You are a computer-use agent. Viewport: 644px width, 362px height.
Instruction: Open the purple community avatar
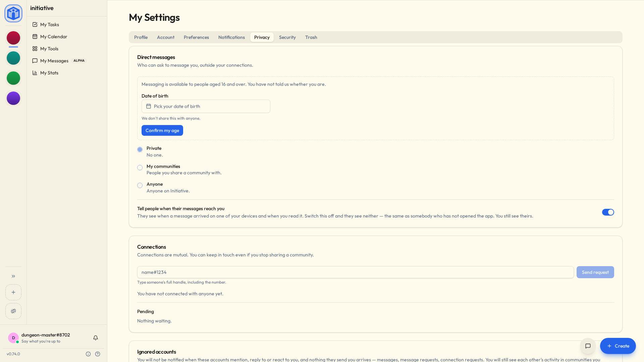click(13, 98)
